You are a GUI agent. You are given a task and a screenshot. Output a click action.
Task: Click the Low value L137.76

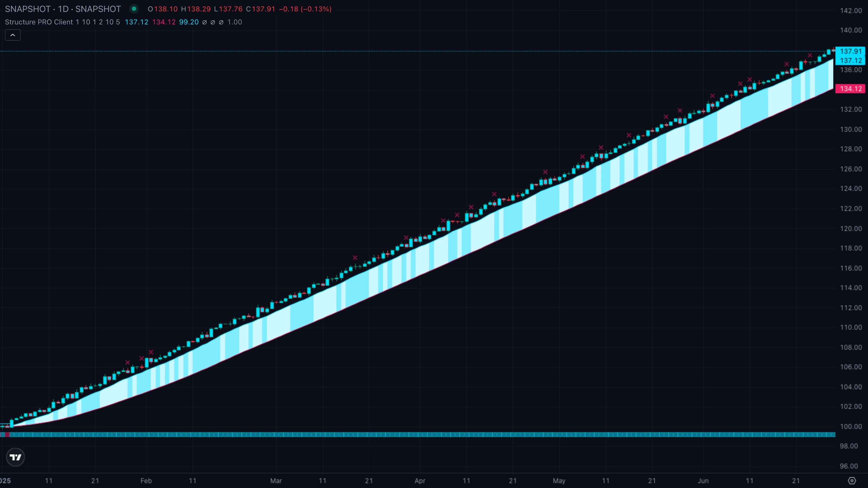(228, 9)
